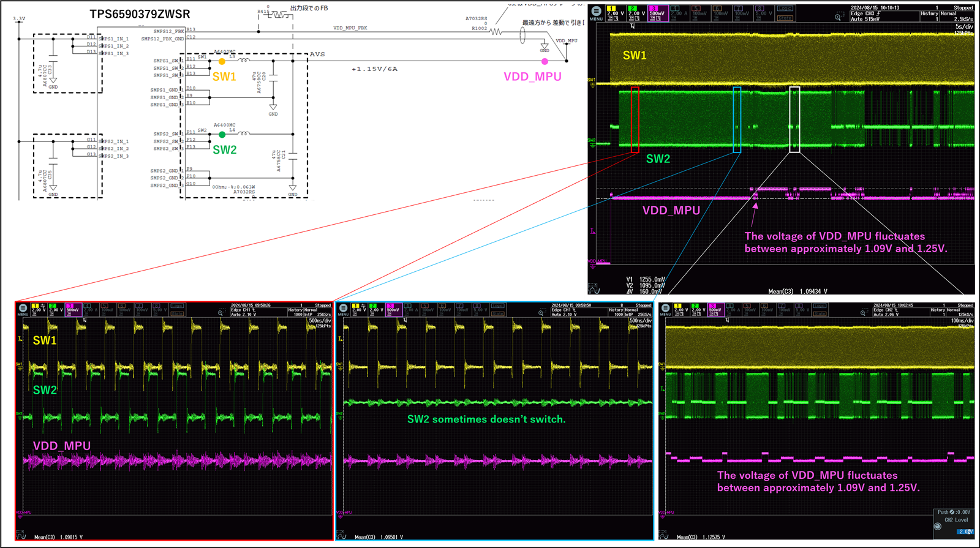The height and width of the screenshot is (548, 980).
Task: Open History box on the 5s/div scope
Action: (930, 17)
